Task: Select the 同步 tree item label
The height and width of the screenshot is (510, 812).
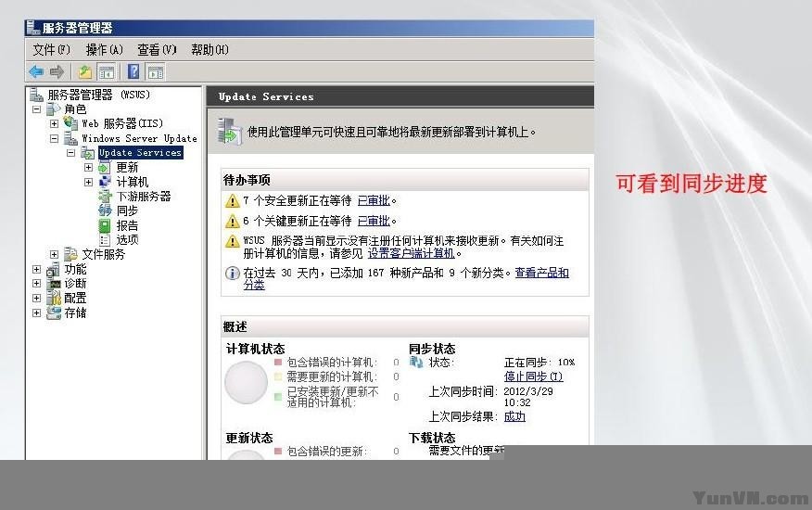Action: [127, 210]
